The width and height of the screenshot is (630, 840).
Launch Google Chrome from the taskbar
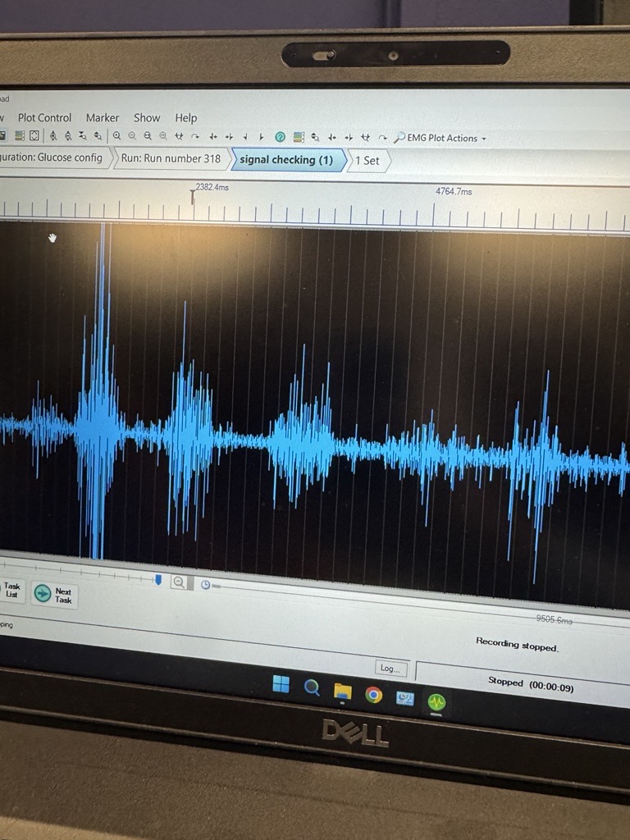374,695
